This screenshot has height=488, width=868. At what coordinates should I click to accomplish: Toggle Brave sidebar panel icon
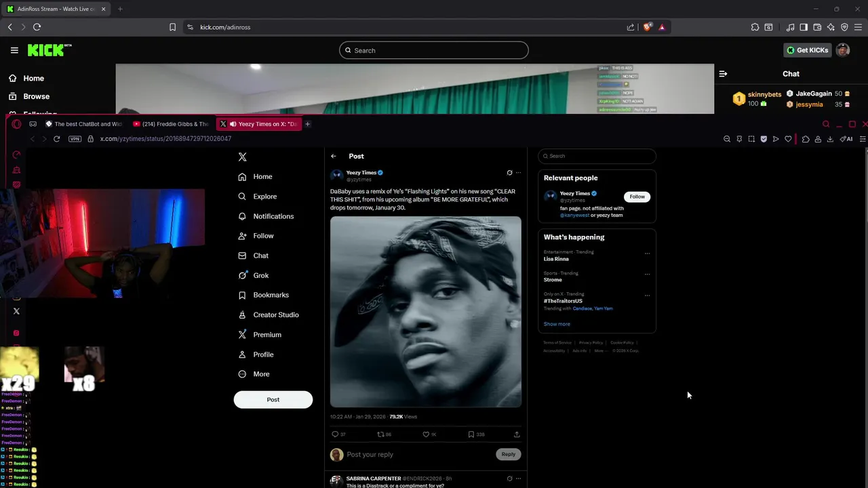pyautogui.click(x=804, y=27)
